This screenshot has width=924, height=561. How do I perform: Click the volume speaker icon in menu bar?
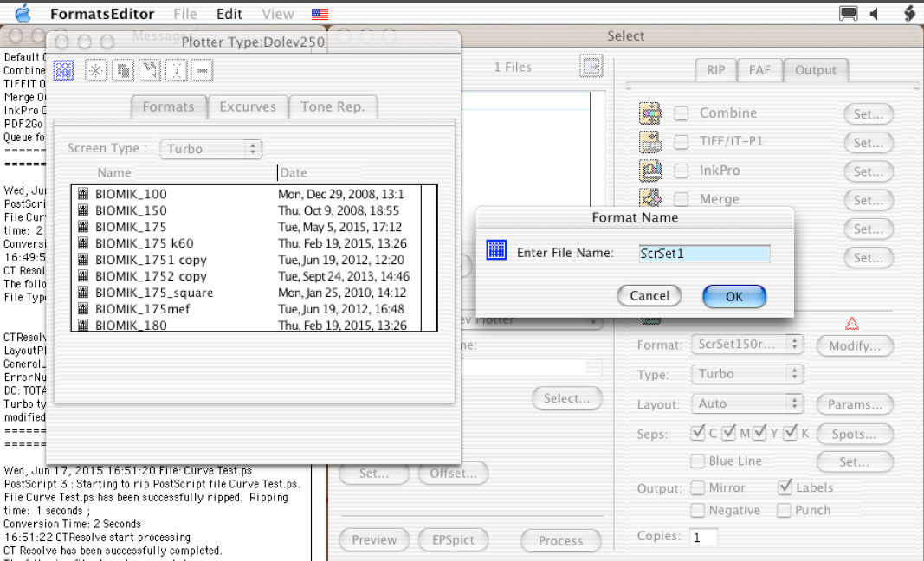tap(875, 14)
